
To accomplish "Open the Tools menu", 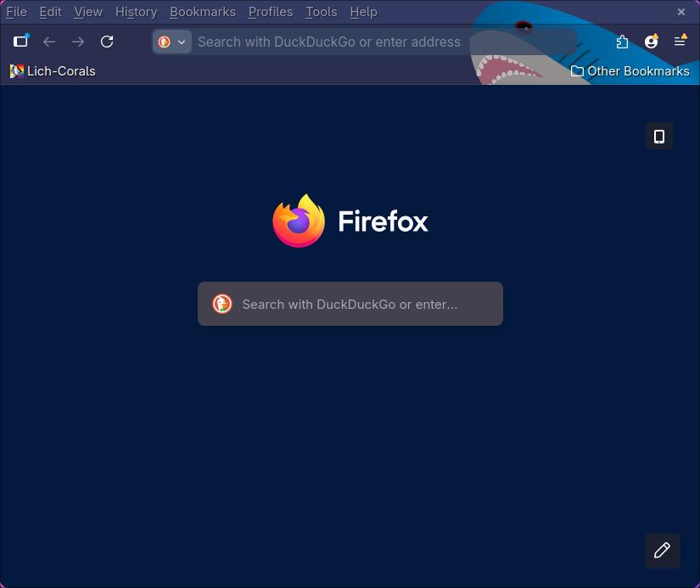I will click(321, 12).
